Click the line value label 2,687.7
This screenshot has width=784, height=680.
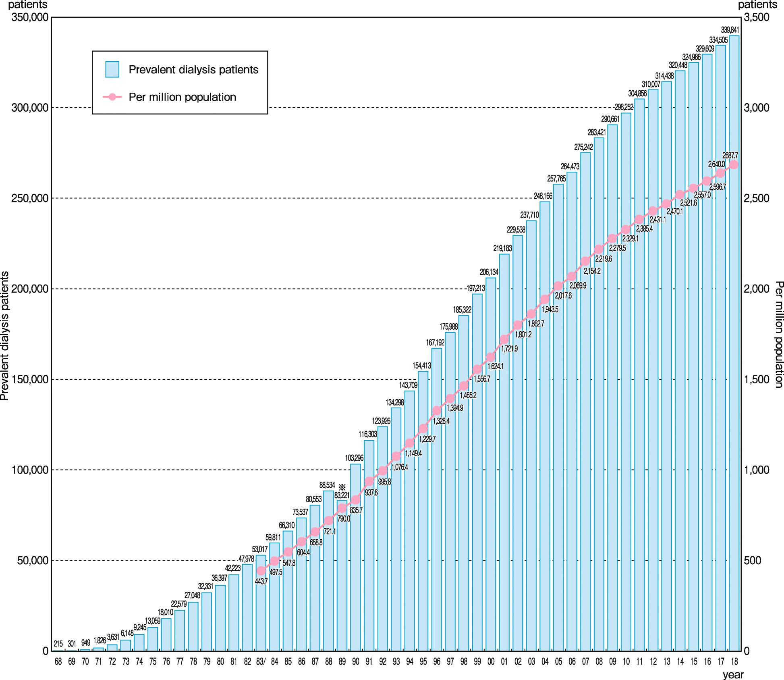click(730, 156)
